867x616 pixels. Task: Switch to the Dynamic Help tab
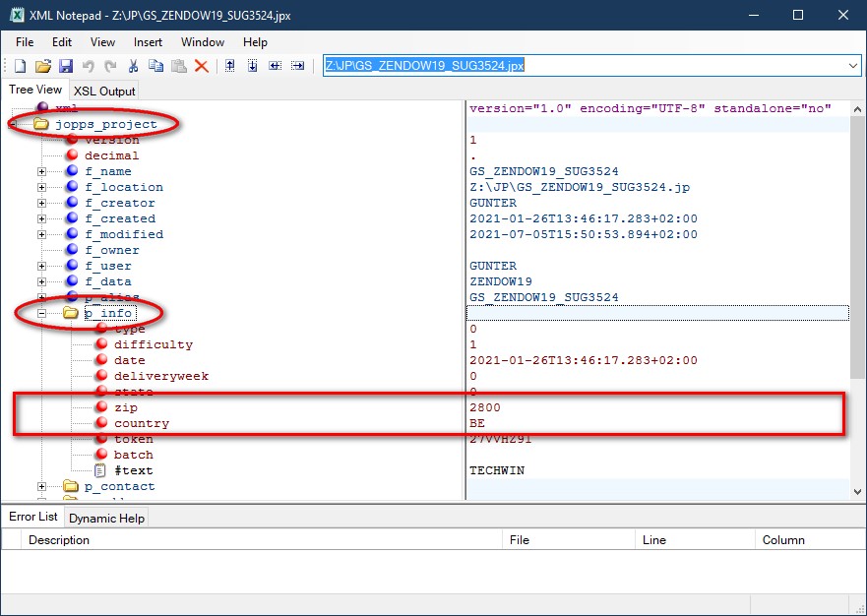[106, 519]
